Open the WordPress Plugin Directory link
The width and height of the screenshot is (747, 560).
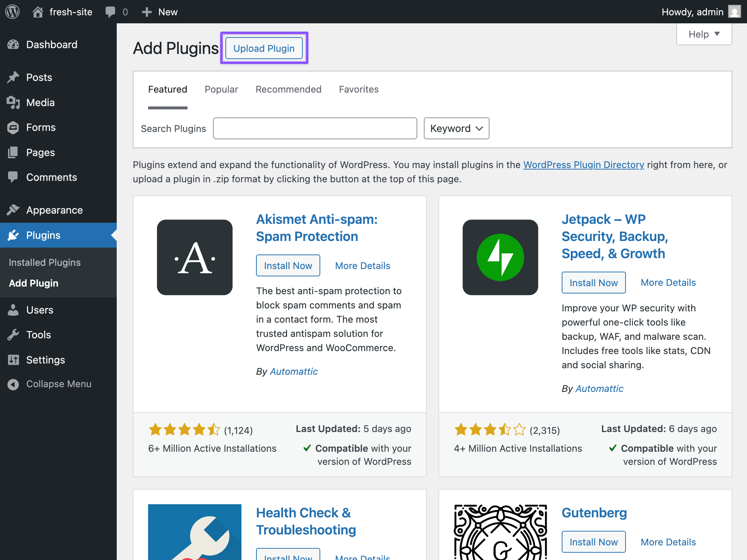point(584,165)
